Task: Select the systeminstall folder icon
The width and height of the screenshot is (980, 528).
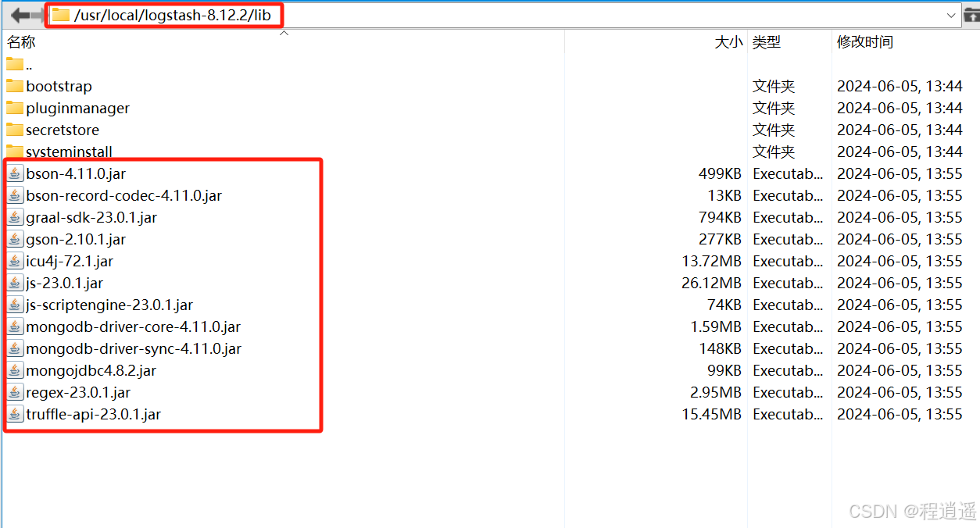Action: coord(14,151)
